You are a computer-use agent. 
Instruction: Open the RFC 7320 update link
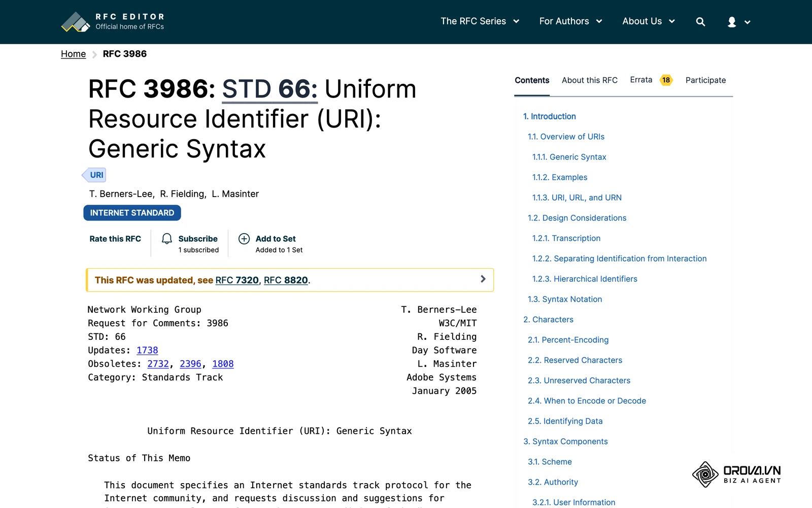coord(237,280)
